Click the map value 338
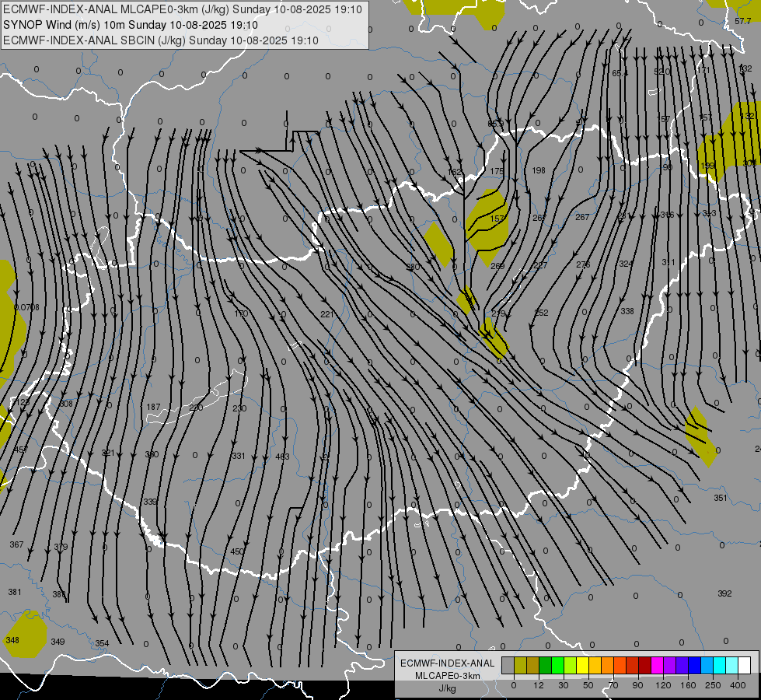The width and height of the screenshot is (761, 700). point(627,311)
